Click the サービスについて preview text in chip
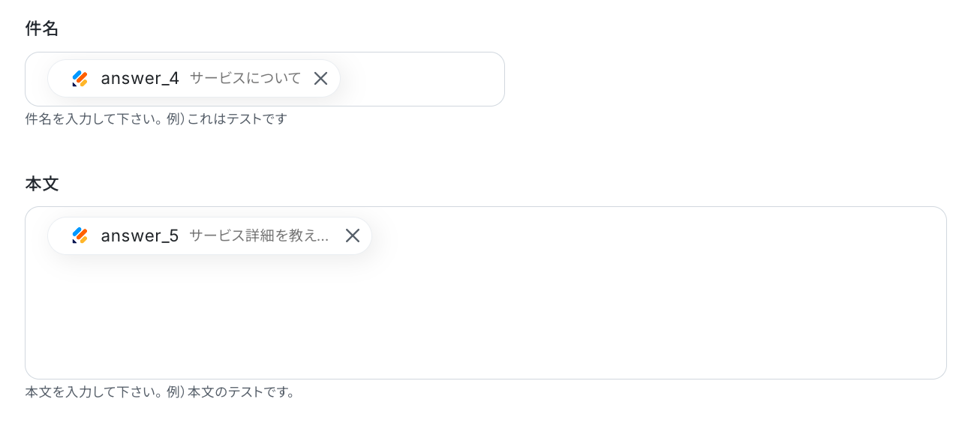Image resolution: width=980 pixels, height=423 pixels. 245,79
